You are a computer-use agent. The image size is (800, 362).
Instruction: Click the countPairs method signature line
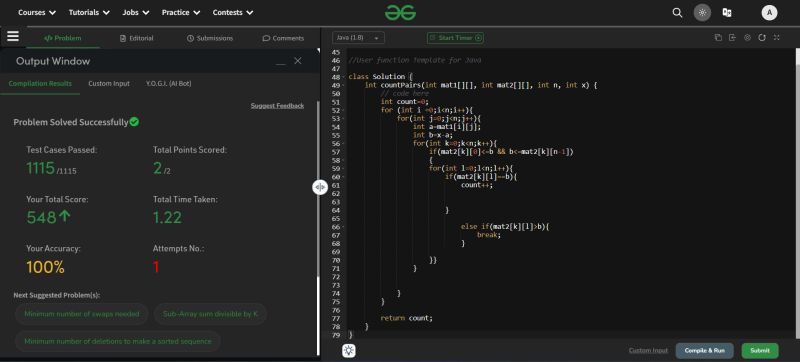coord(481,85)
